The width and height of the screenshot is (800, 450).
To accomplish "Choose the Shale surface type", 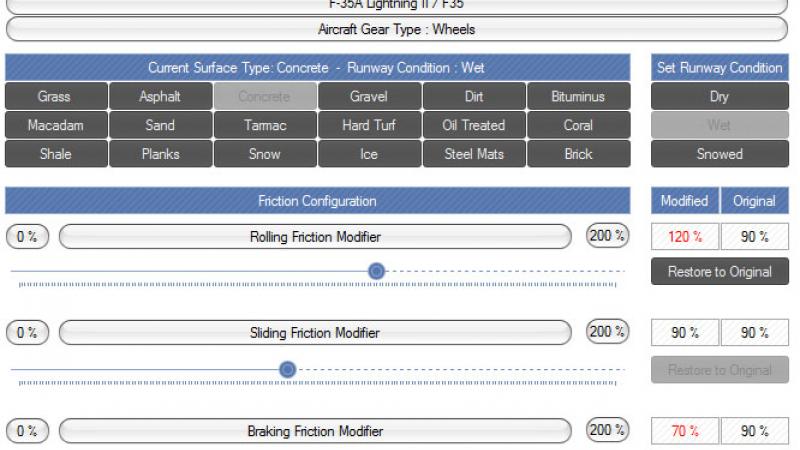I will point(56,154).
